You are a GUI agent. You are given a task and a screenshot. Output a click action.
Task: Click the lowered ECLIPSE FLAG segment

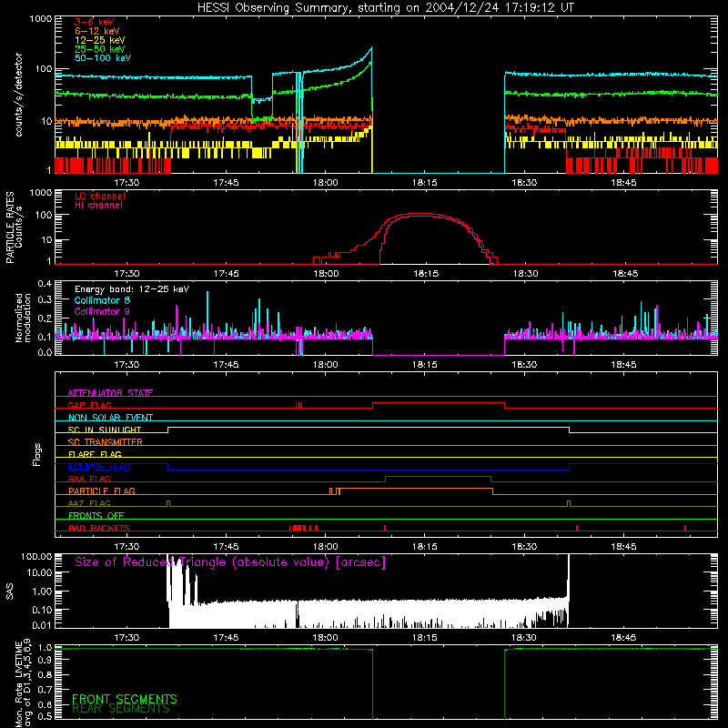point(369,470)
